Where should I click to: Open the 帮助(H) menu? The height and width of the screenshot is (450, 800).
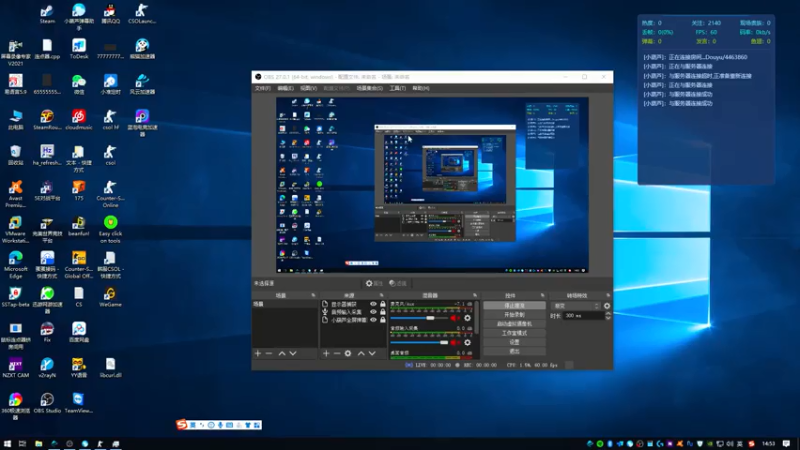[421, 88]
